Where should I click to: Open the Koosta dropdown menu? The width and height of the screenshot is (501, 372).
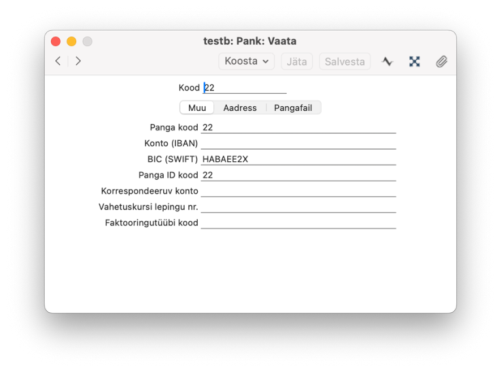pos(246,61)
